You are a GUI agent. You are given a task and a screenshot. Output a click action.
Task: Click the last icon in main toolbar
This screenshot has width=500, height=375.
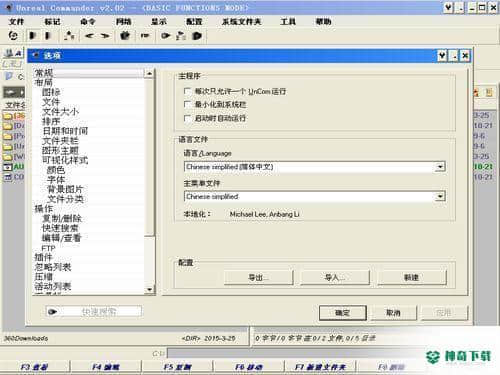point(197,35)
